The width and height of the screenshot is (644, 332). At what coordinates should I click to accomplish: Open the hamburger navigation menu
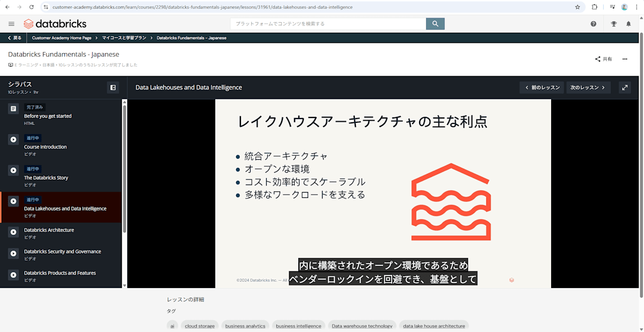[12, 24]
